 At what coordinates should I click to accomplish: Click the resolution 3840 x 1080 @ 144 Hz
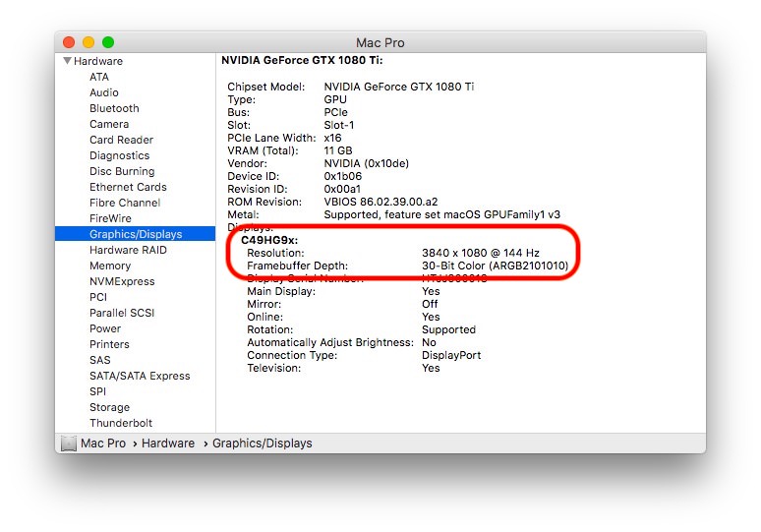click(481, 253)
